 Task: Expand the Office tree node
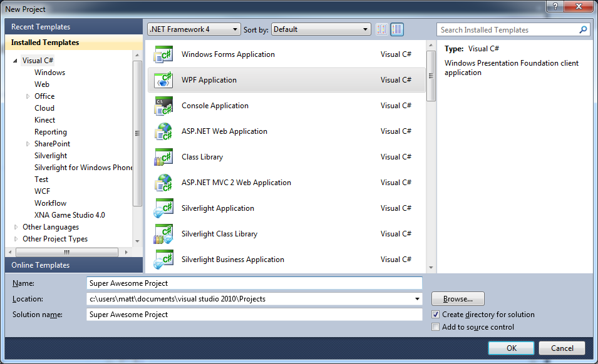click(x=28, y=96)
